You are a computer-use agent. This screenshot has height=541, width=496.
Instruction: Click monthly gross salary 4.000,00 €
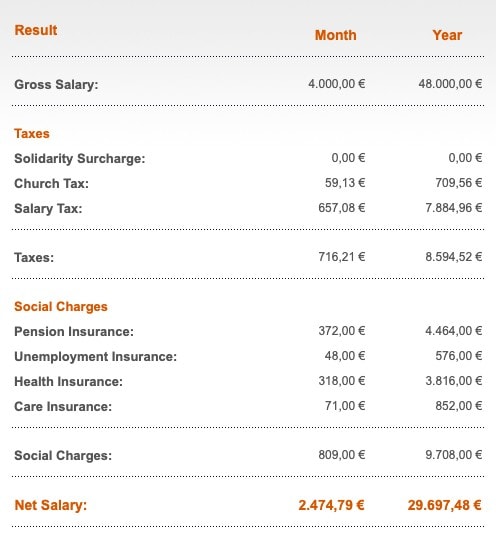[x=337, y=84]
